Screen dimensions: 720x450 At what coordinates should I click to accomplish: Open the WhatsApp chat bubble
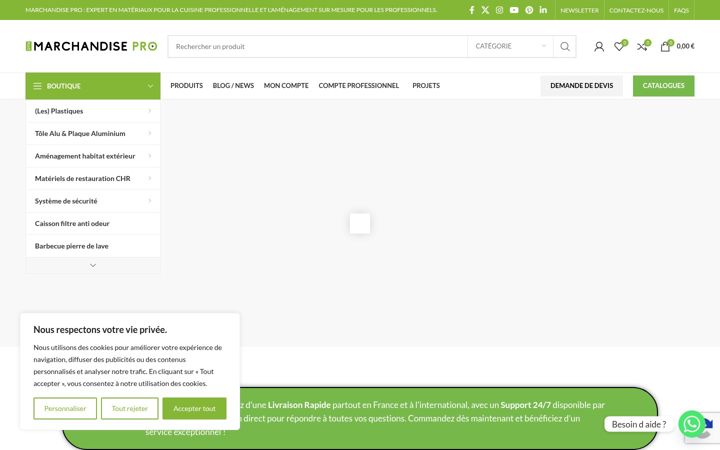tap(692, 424)
